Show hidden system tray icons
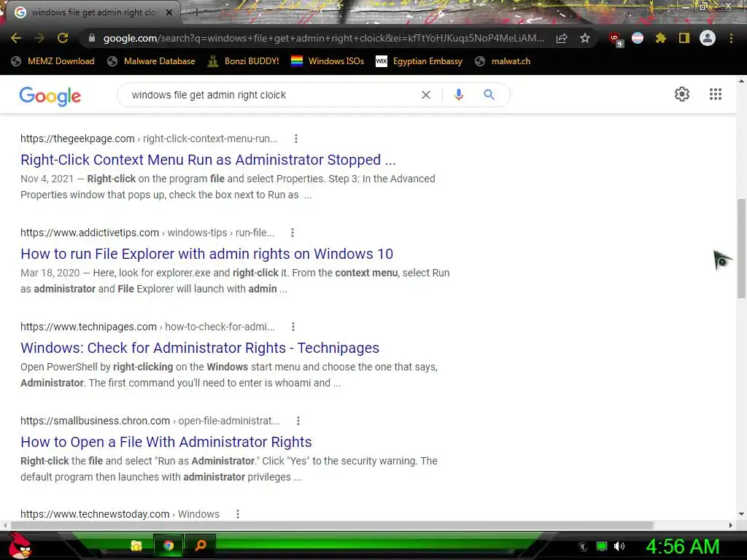This screenshot has width=747, height=560. tap(582, 547)
